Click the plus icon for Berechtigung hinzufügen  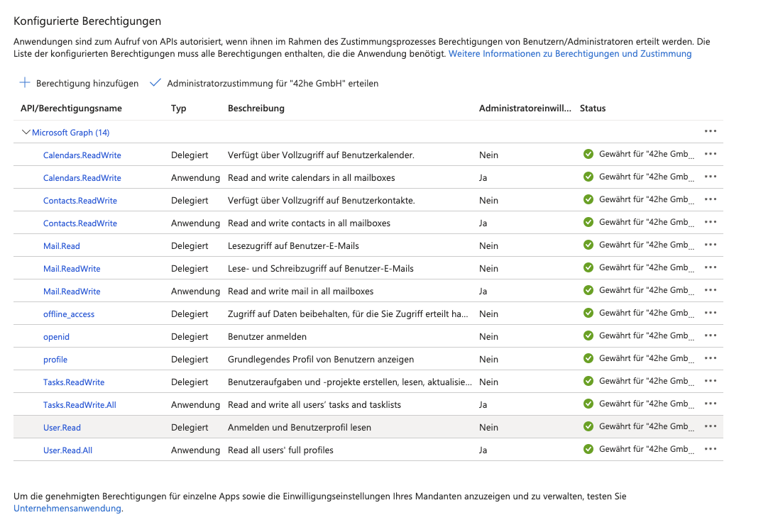25,83
